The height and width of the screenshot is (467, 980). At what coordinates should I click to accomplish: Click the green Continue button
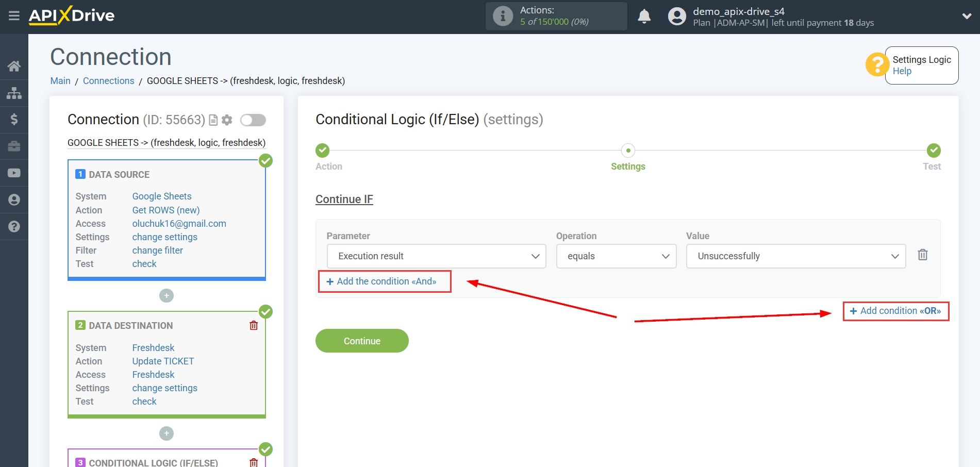click(362, 341)
